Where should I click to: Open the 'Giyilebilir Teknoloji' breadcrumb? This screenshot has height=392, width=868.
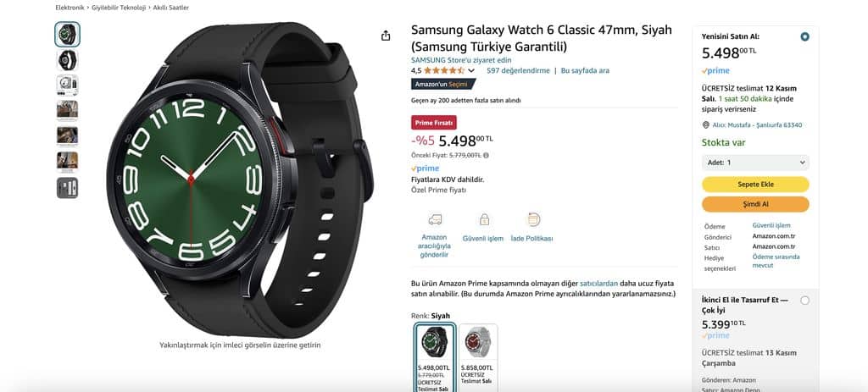tap(120, 8)
